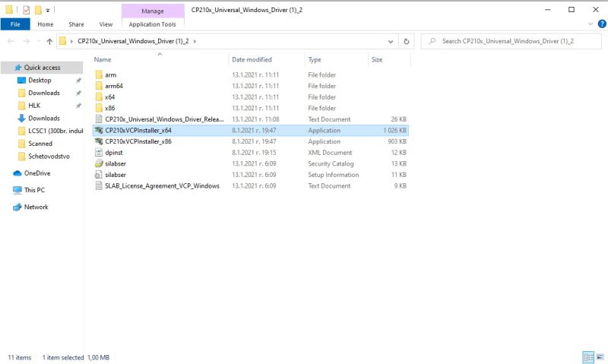Open the Application Tools tab
The image size is (608, 364).
152,24
